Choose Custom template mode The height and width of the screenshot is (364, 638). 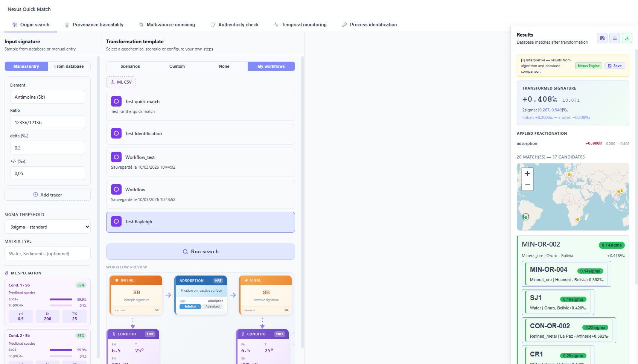coord(177,66)
